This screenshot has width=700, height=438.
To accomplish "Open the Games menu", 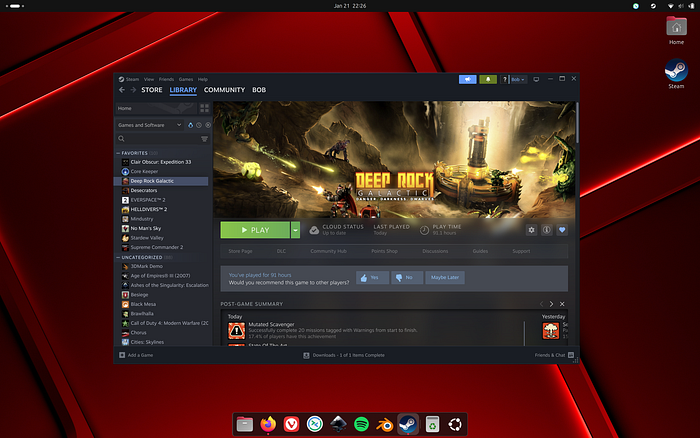I will 186,79.
